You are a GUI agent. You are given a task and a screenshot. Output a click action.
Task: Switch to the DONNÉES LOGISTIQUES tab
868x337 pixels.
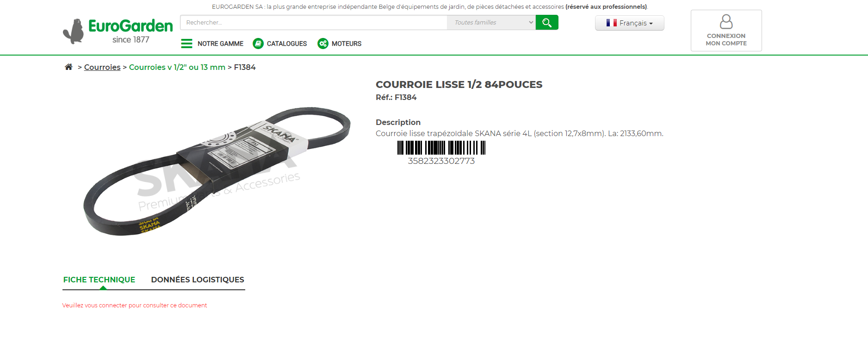pos(198,280)
